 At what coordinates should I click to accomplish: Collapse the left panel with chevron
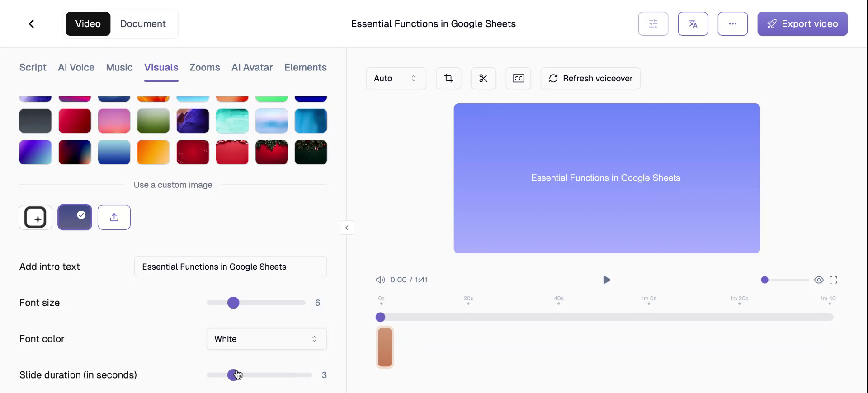coord(347,228)
